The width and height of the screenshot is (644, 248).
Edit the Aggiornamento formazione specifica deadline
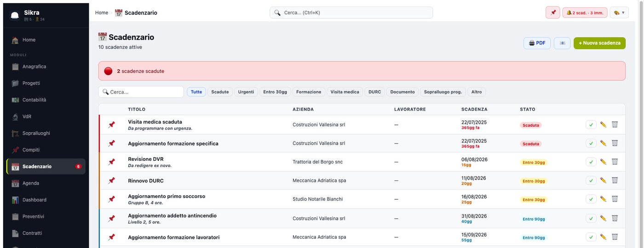coord(603,143)
